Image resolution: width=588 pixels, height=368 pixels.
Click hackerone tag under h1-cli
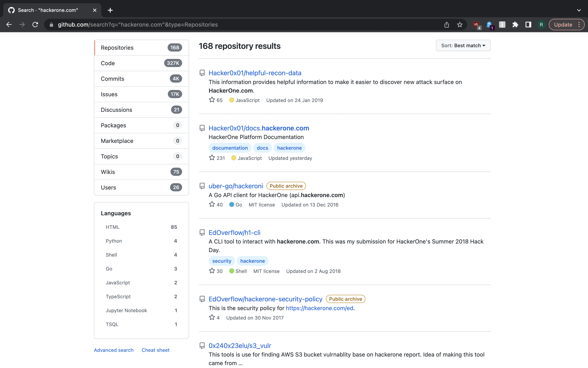click(252, 261)
